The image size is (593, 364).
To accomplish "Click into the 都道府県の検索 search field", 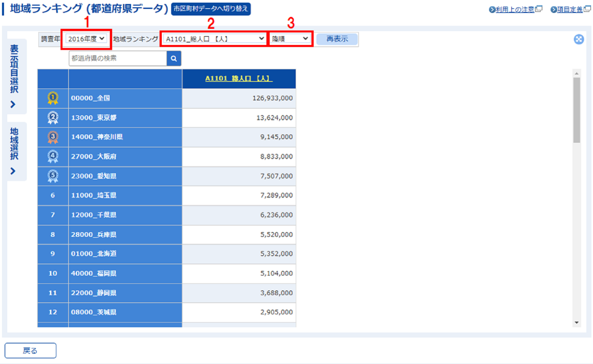I will (x=118, y=59).
